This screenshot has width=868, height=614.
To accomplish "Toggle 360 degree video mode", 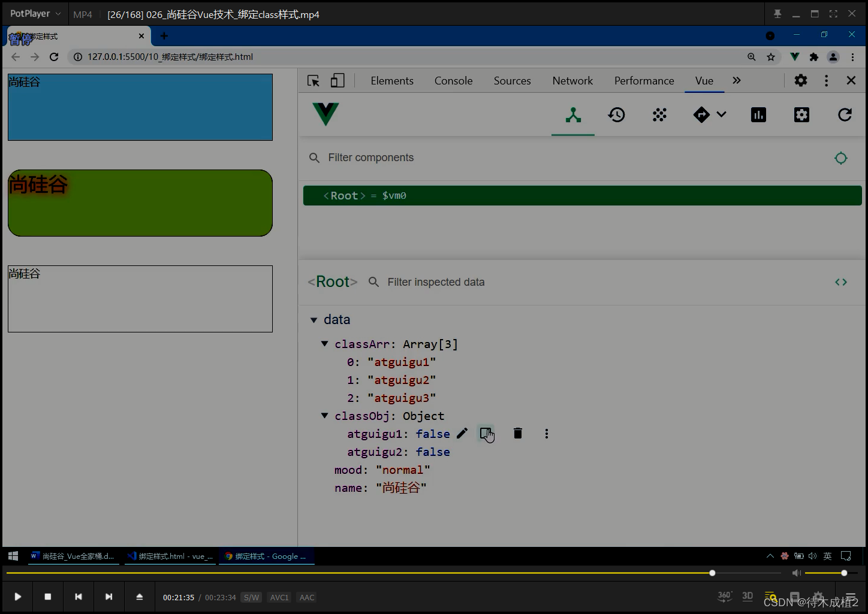I will (725, 596).
